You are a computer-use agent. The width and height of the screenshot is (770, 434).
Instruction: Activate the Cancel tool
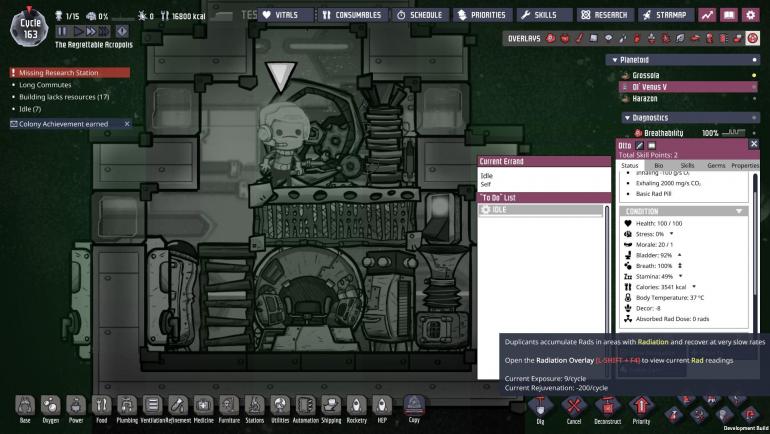[572, 406]
